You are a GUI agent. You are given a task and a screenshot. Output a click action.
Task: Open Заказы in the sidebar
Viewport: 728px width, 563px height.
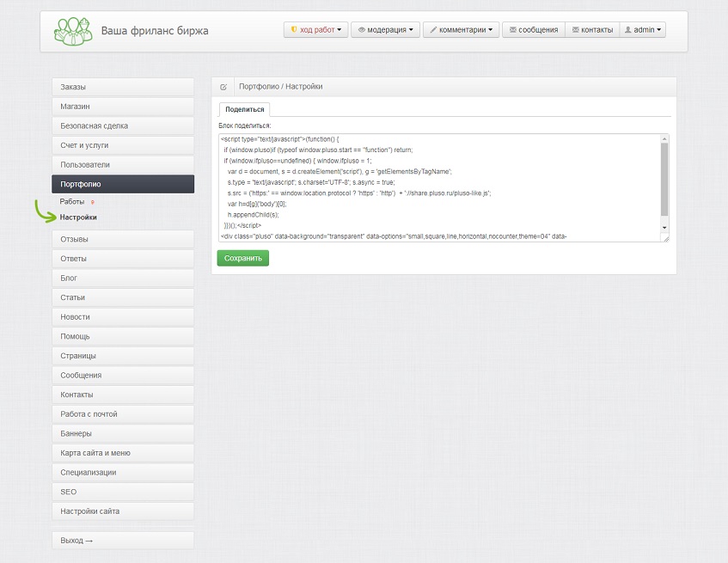[x=123, y=87]
